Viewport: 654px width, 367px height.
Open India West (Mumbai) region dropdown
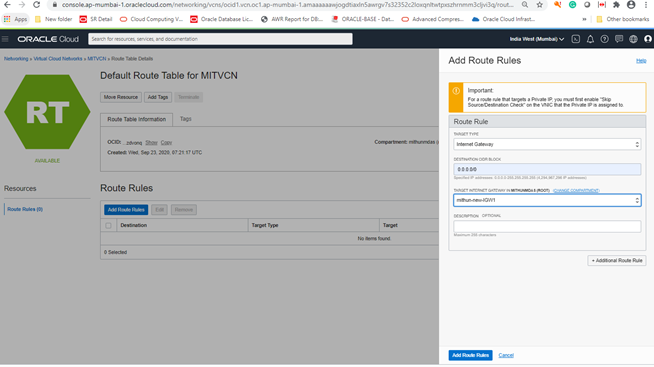[536, 39]
